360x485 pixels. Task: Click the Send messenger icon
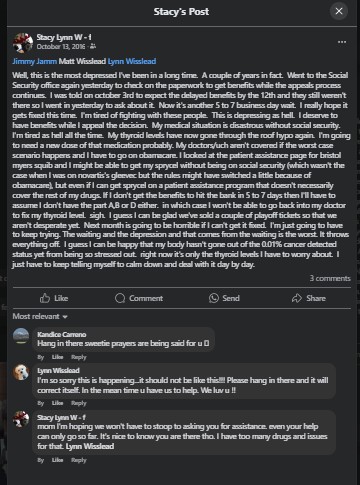213,298
